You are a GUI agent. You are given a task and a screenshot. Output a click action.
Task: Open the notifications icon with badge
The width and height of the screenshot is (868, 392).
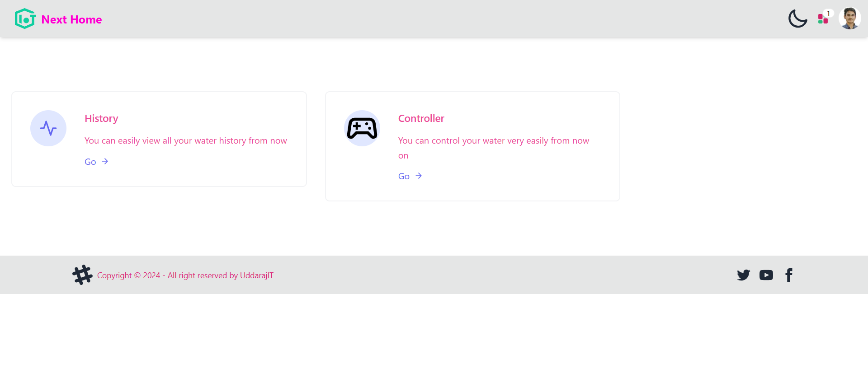tap(823, 19)
